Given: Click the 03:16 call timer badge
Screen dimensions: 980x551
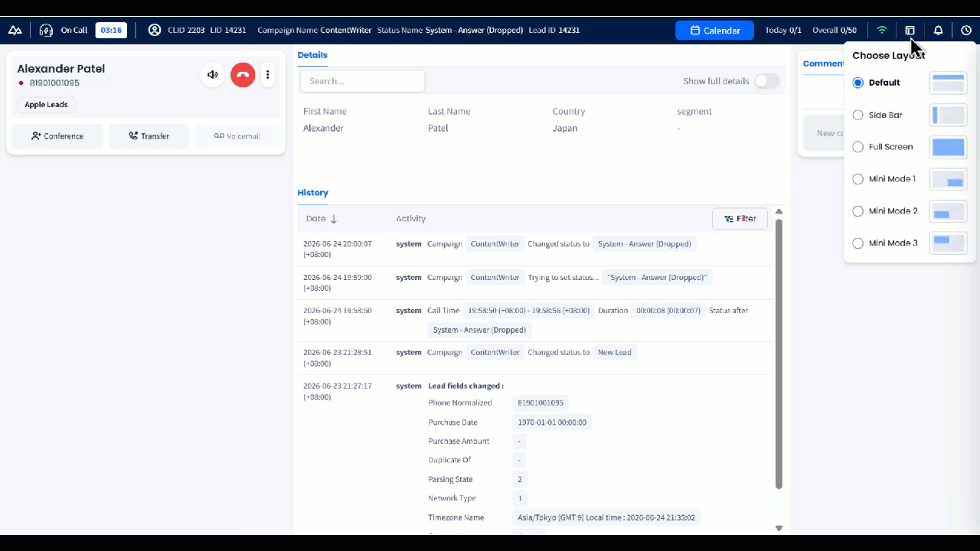Looking at the screenshot, I should pyautogui.click(x=111, y=31).
